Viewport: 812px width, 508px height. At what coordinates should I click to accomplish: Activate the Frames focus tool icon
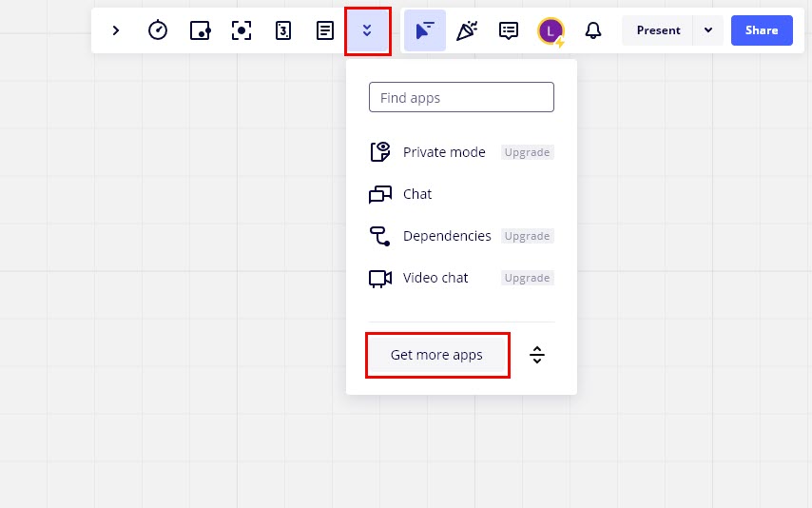click(x=242, y=30)
